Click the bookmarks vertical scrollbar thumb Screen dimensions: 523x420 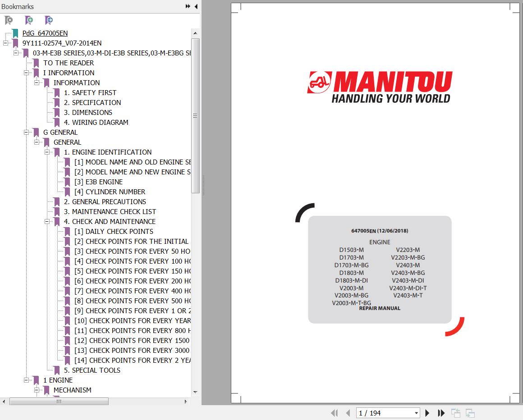pos(196,116)
